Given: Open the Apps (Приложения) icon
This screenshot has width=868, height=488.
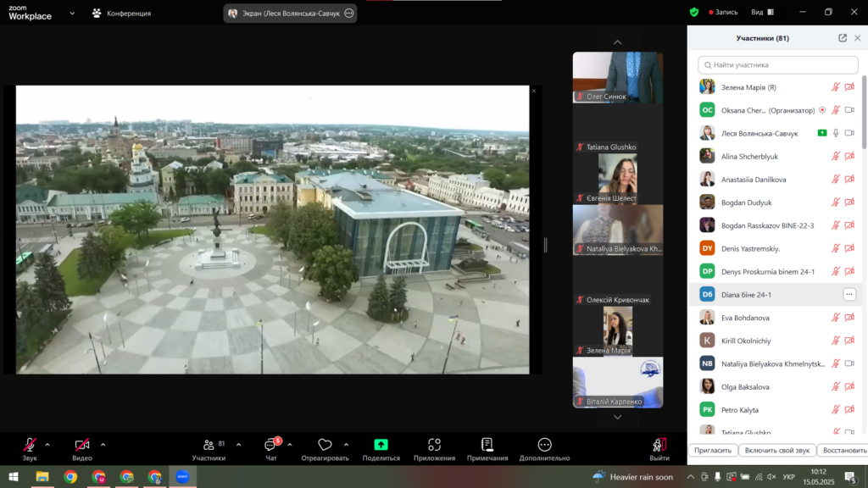Looking at the screenshot, I should pyautogui.click(x=434, y=445).
